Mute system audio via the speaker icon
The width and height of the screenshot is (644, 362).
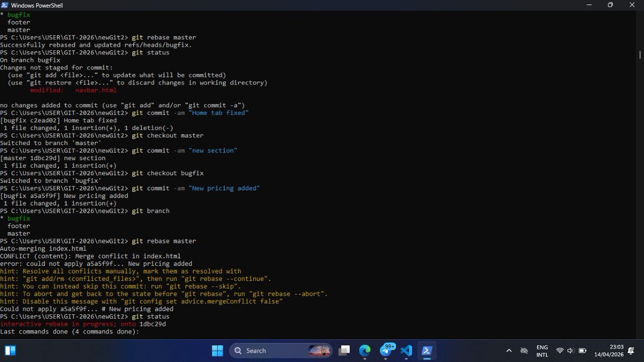(570, 350)
